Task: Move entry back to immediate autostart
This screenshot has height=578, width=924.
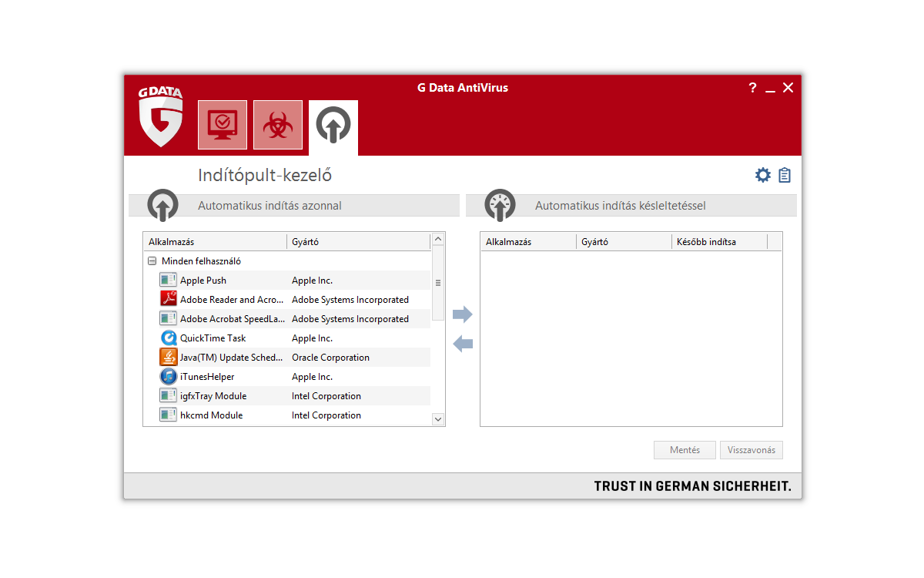Action: (463, 344)
